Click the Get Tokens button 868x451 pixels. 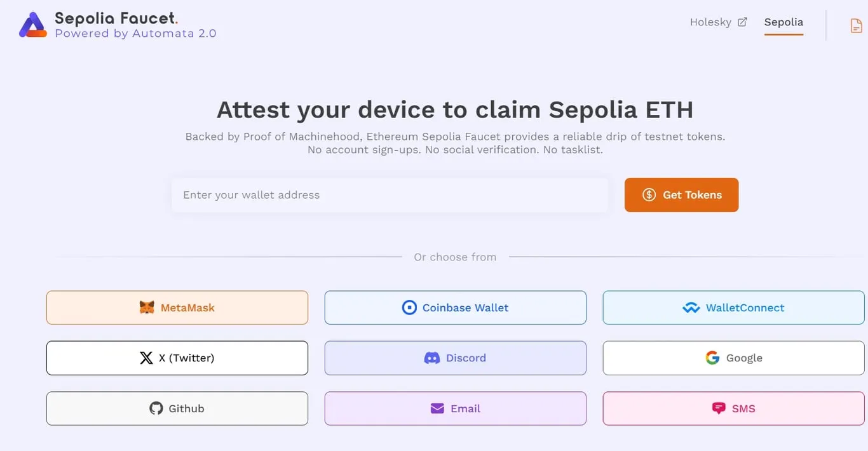(681, 195)
